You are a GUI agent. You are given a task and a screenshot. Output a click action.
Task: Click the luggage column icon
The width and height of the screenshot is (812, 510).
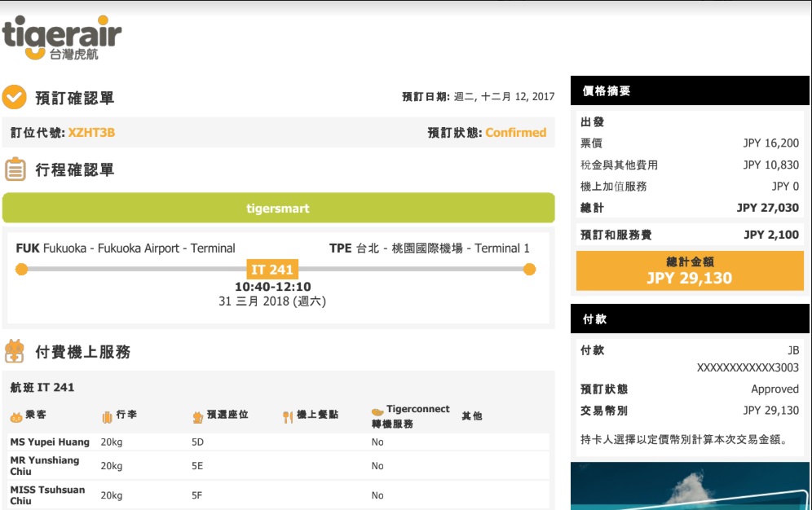click(106, 417)
